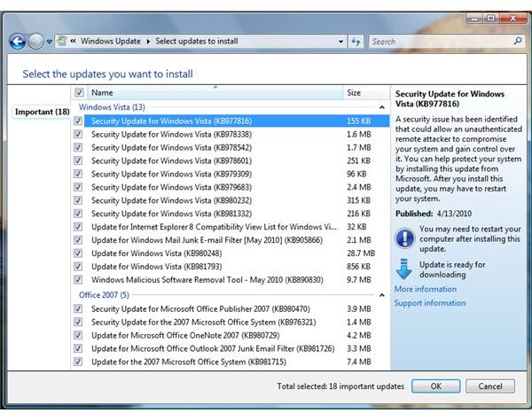Select the 'Security Update for Windows Vista (KB978338)' row
The width and height of the screenshot is (532, 413).
(237, 135)
